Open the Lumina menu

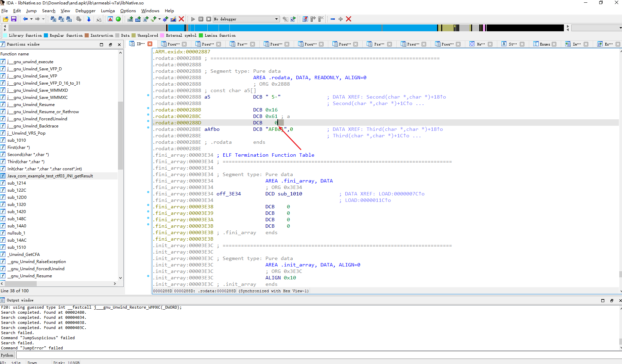[x=108, y=11]
